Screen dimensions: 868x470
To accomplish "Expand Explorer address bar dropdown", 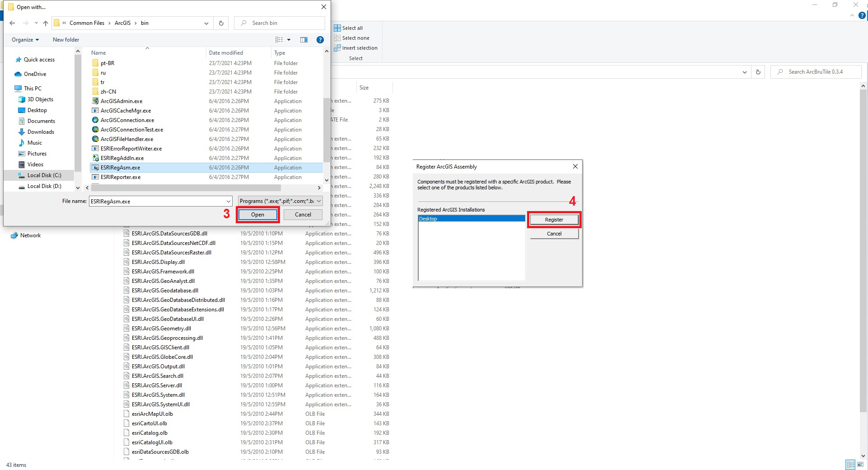I will [x=745, y=72].
